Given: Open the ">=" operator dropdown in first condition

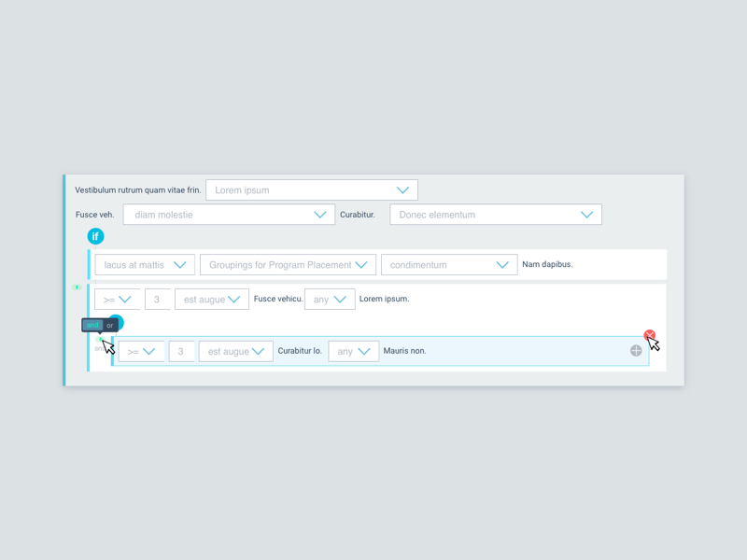Looking at the screenshot, I should pyautogui.click(x=117, y=299).
